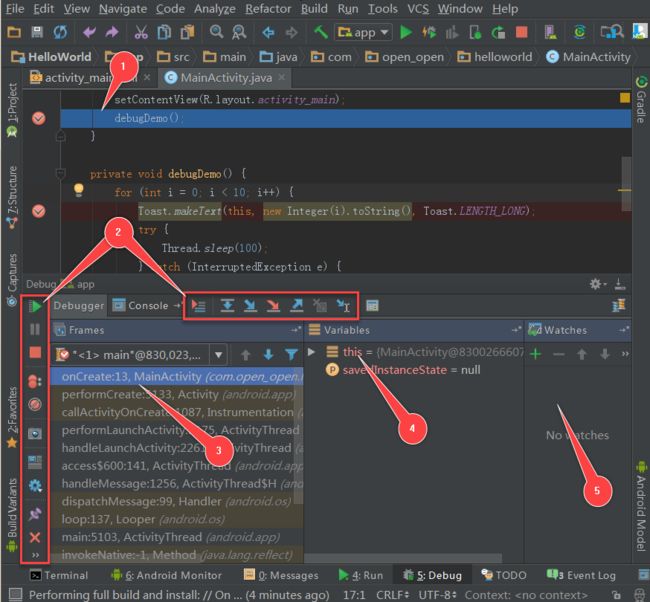Screen dimensions: 650x602
Task: Click the red X close icon in debug sidebar
Action: click(x=35, y=537)
